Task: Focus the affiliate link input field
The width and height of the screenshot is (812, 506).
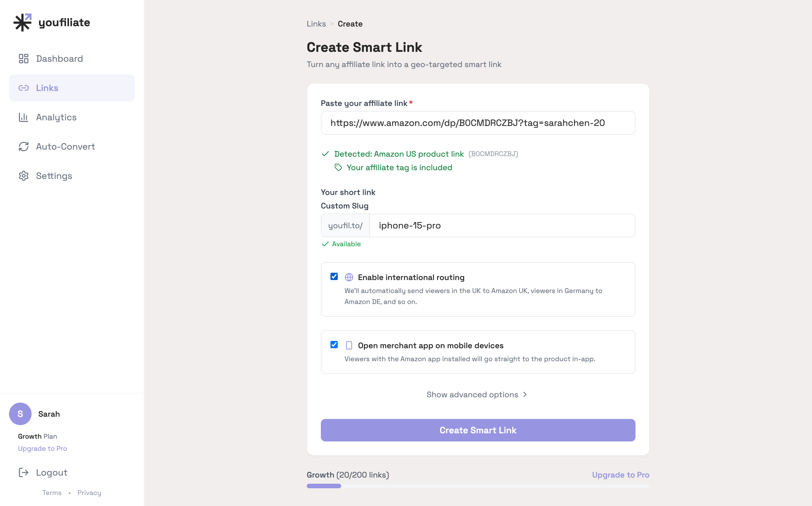Action: (478, 123)
